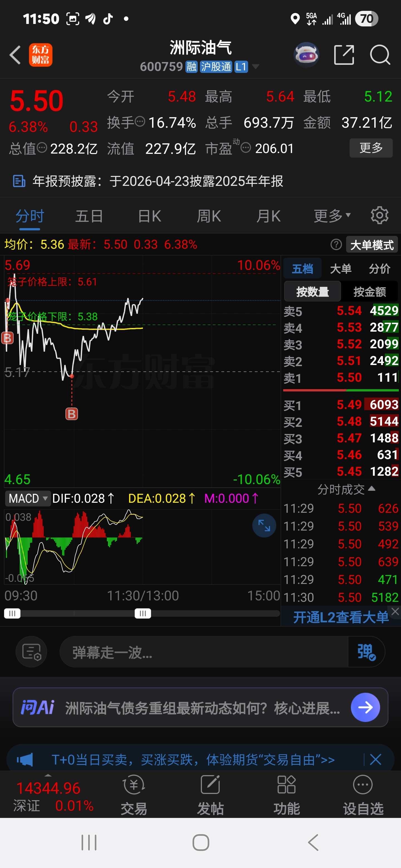The width and height of the screenshot is (401, 868).
Task: Tap the info icon beside 换手
Action: click(140, 121)
